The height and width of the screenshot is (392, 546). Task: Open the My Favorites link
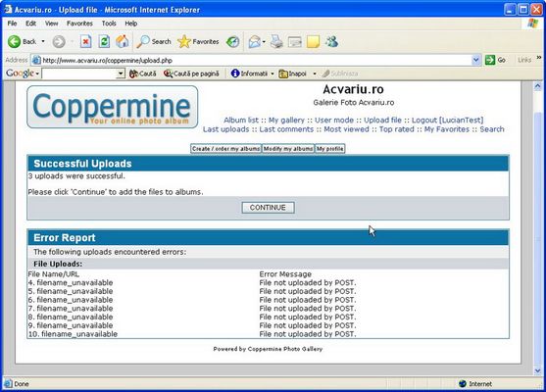tap(446, 129)
